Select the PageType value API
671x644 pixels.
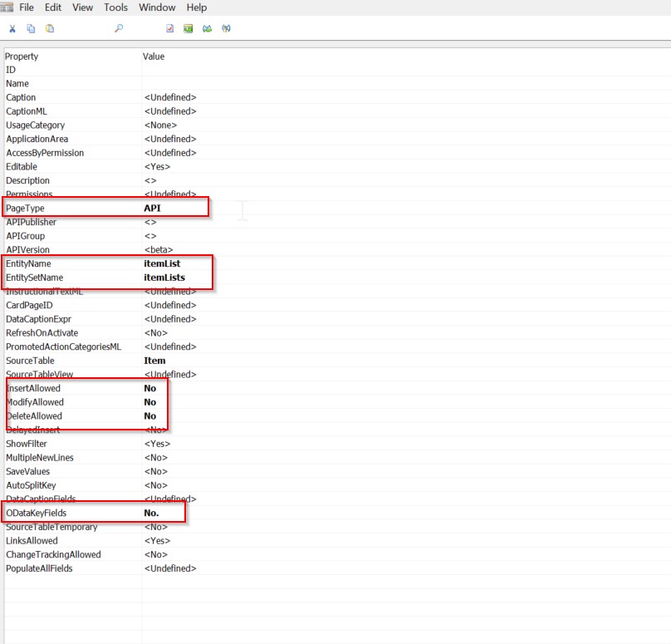152,209
